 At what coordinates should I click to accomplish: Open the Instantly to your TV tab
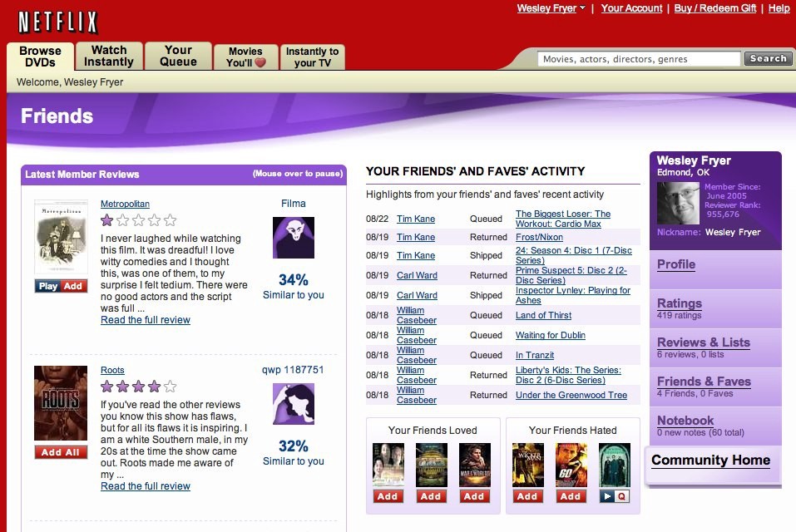tap(312, 57)
